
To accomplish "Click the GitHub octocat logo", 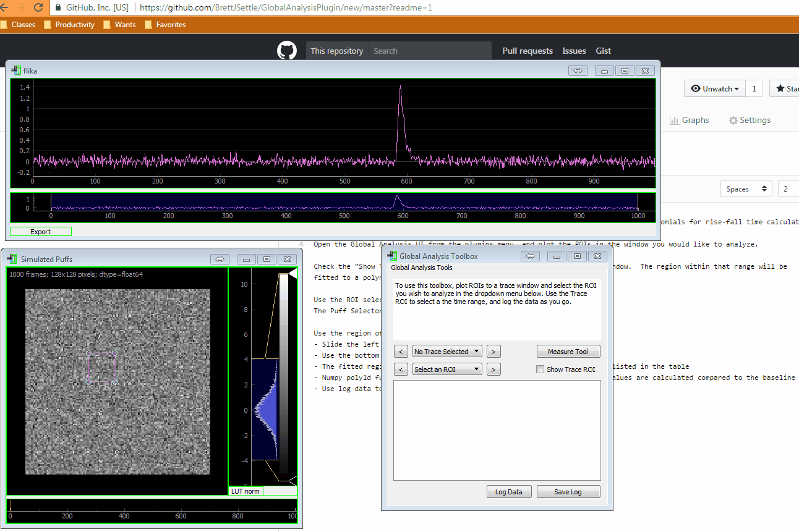I will point(286,51).
